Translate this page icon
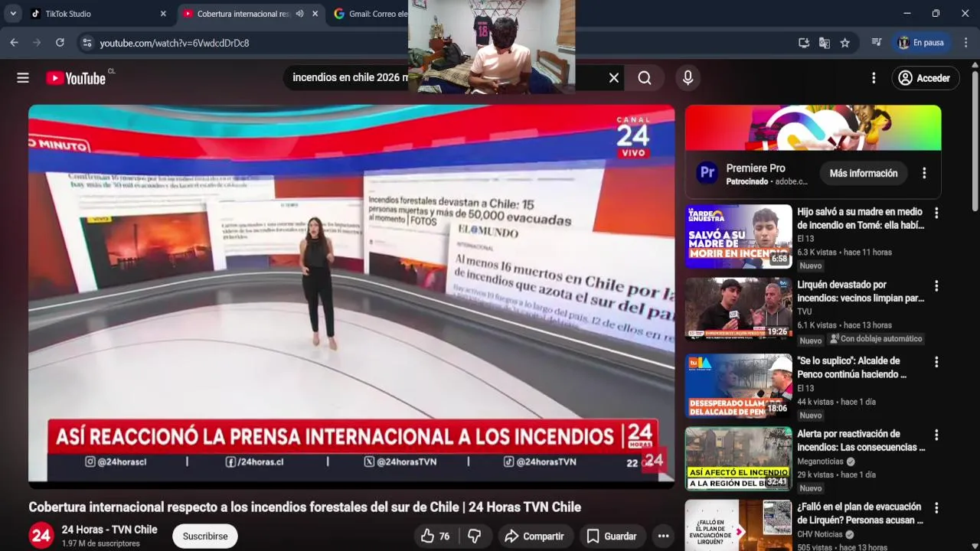 tap(825, 43)
